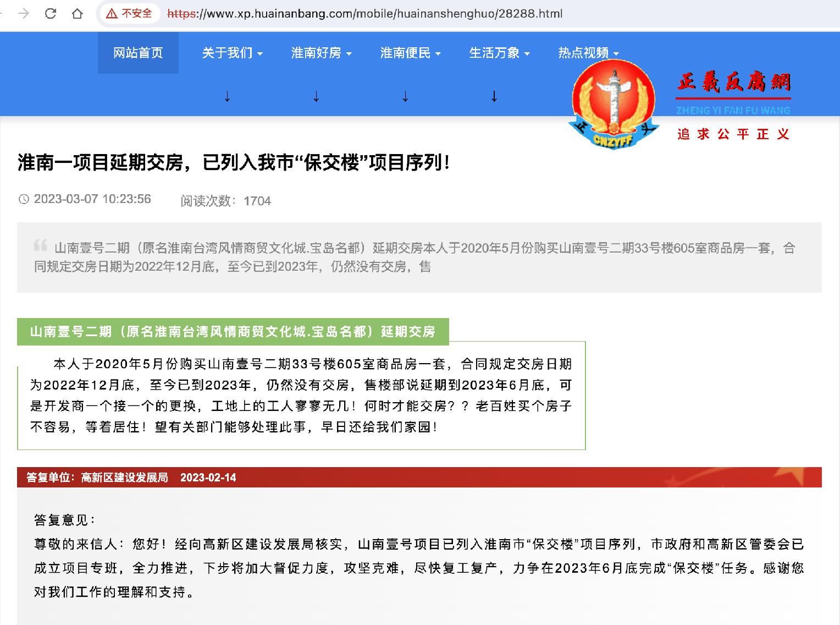The image size is (840, 625).
Task: Select the 网站首页 menu item
Action: pyautogui.click(x=137, y=53)
